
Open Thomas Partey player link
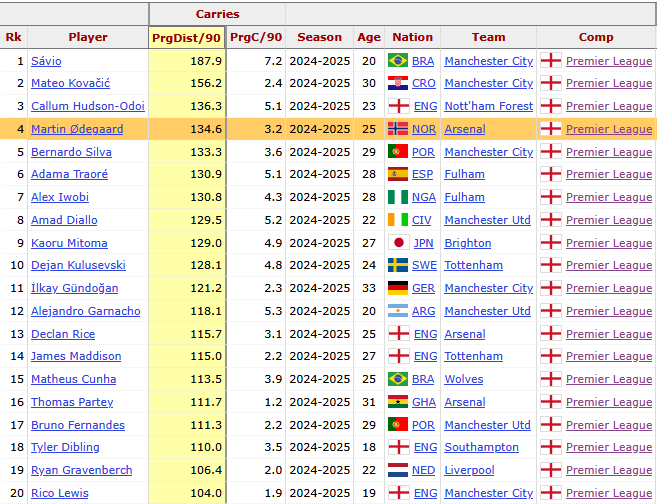(x=72, y=402)
